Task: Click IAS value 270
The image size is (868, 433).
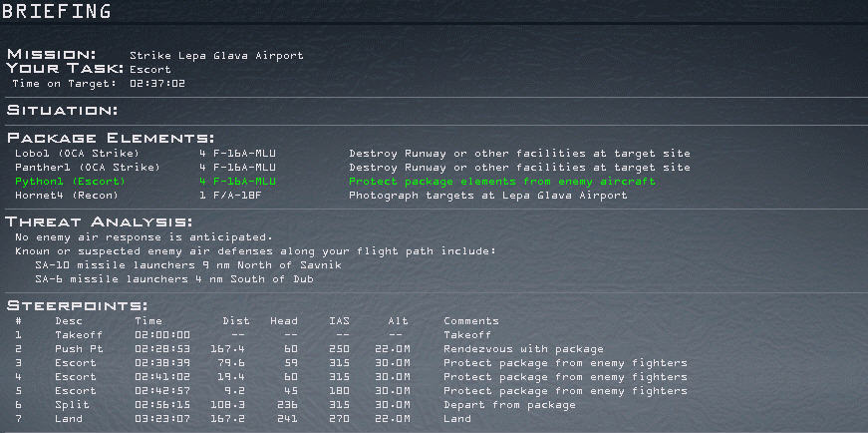Action: [x=340, y=419]
